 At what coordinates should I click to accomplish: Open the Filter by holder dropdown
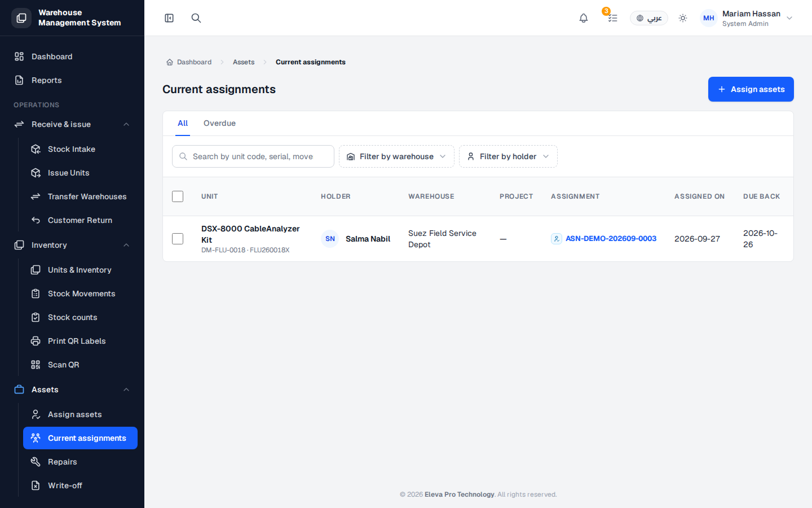[x=508, y=156]
